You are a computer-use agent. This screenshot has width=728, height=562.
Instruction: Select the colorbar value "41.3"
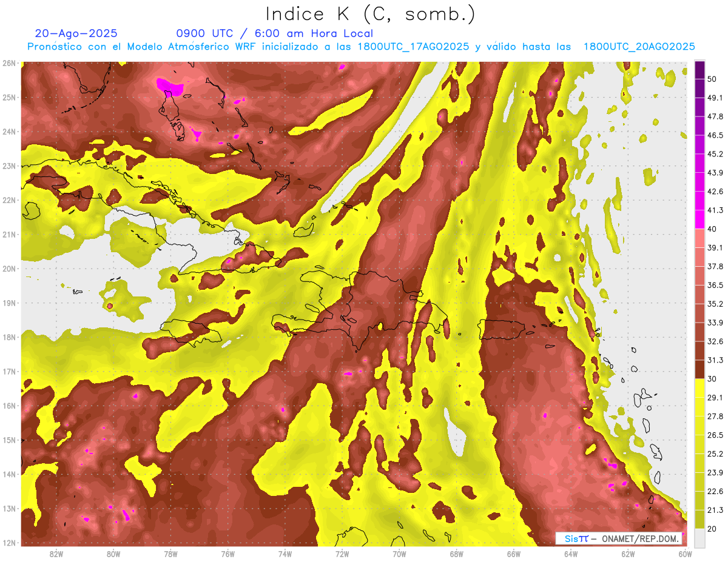715,210
